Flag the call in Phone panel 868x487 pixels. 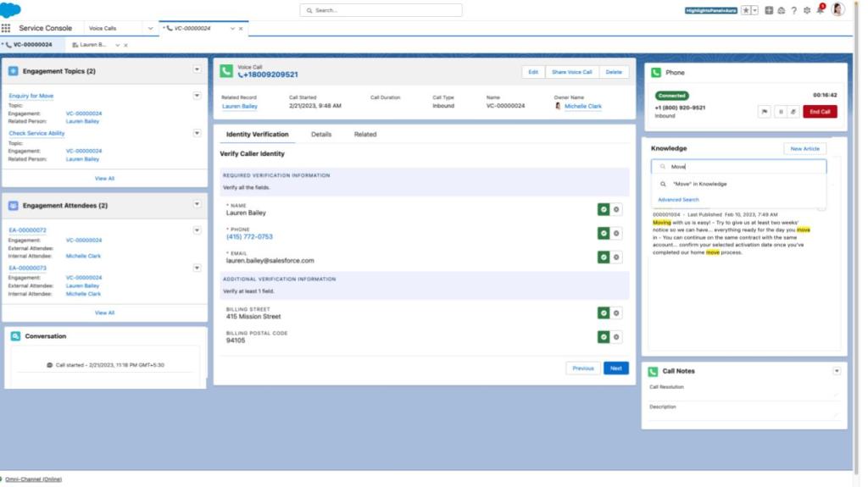[764, 112]
